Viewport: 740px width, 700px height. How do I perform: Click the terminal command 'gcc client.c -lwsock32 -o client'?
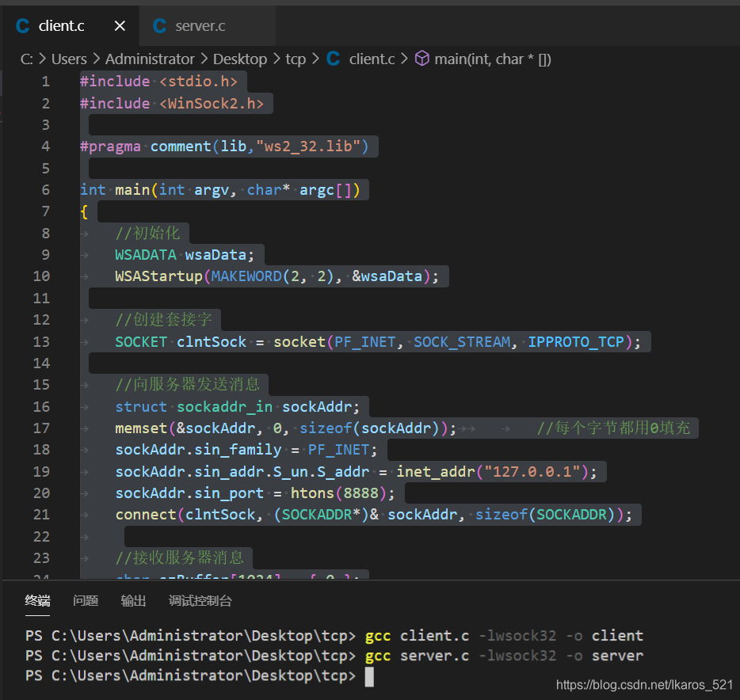point(504,635)
